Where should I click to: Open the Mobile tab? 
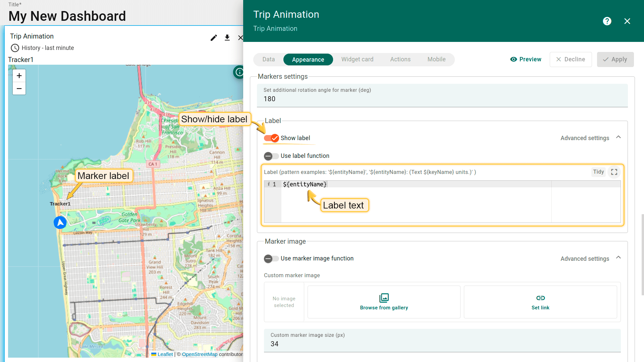click(436, 59)
